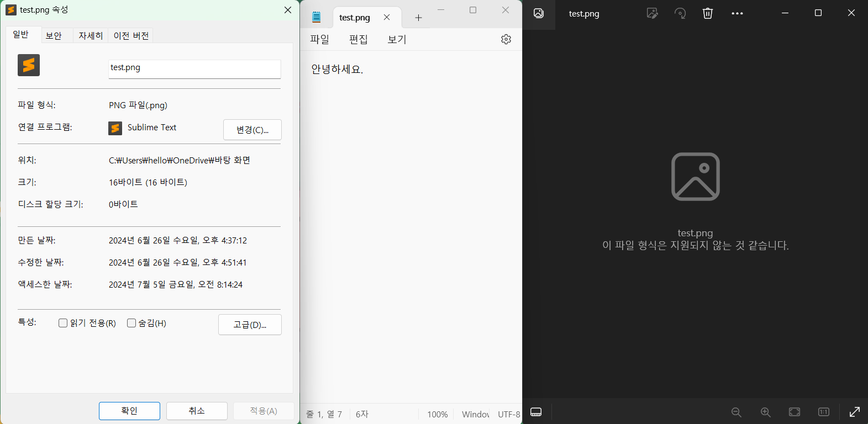Click the unsupported format message in Photos
Screen dimensions: 868x424
(x=696, y=245)
